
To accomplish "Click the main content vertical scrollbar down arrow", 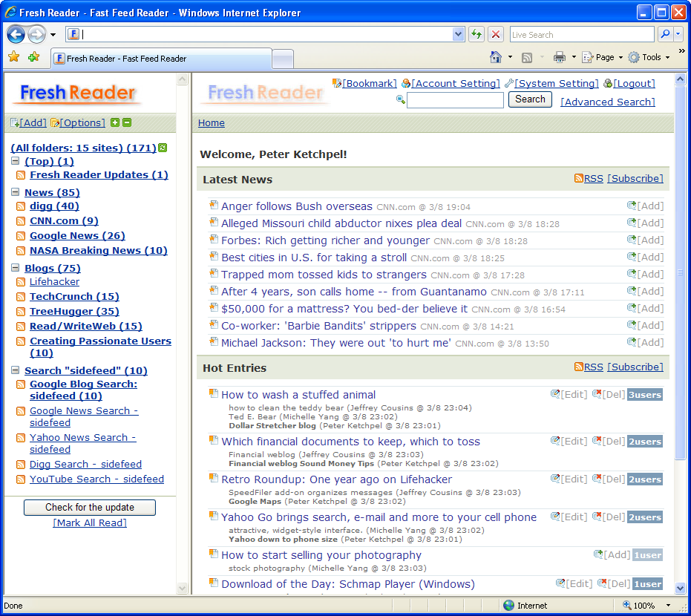I will point(680,588).
